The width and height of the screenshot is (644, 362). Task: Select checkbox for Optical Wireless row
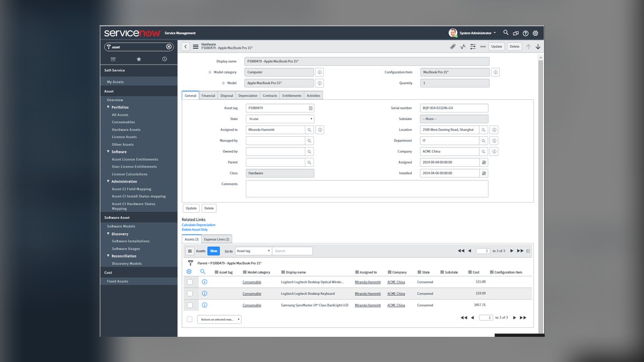[190, 282]
